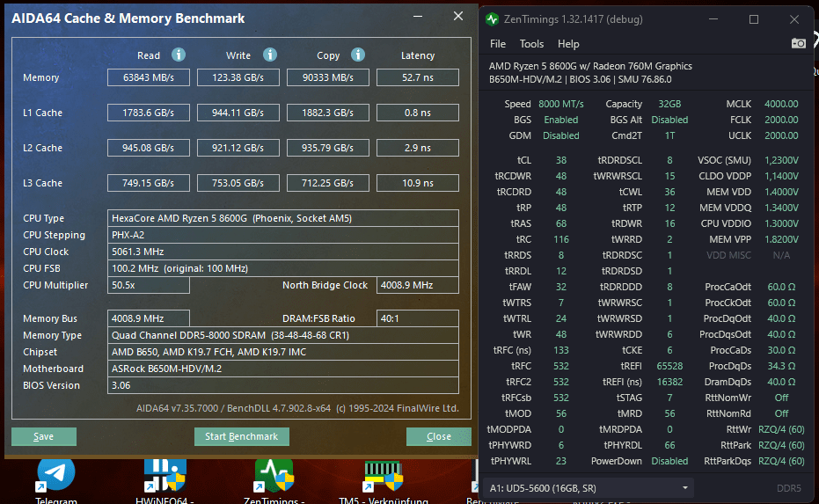Select L3 Cache Write value 753.05 GB/s

[238, 183]
